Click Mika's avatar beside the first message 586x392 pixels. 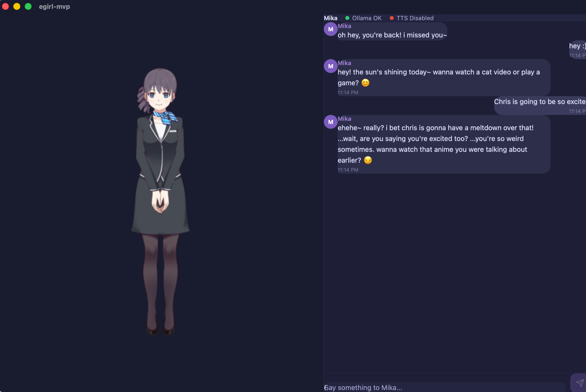coord(331,29)
